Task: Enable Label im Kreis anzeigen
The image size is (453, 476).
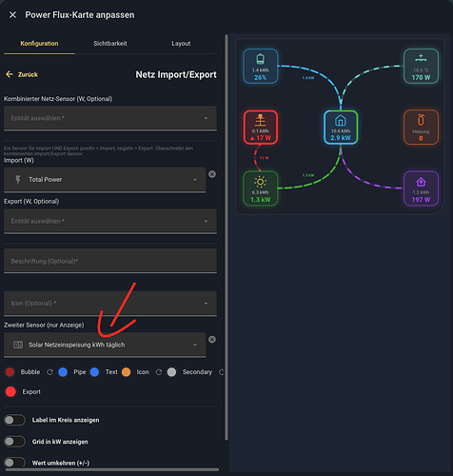Action: (x=14, y=420)
